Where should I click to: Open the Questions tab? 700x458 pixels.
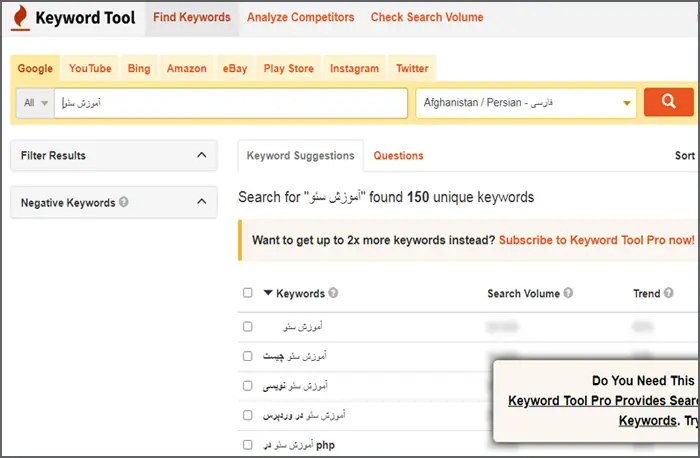pos(398,155)
